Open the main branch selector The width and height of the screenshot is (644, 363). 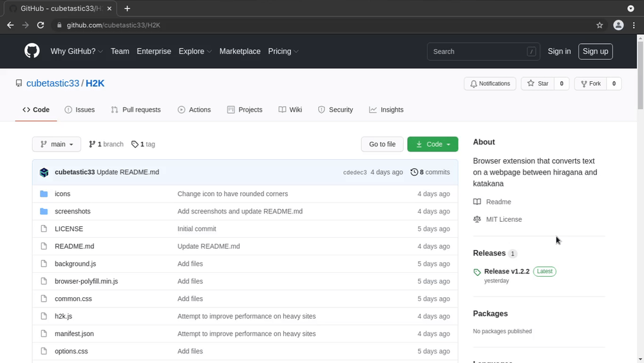click(57, 144)
